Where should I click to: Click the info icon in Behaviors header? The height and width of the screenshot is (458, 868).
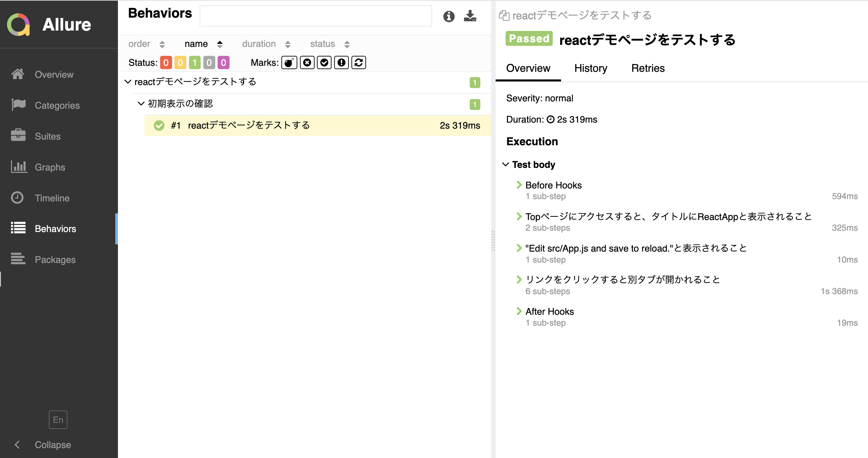pyautogui.click(x=448, y=16)
